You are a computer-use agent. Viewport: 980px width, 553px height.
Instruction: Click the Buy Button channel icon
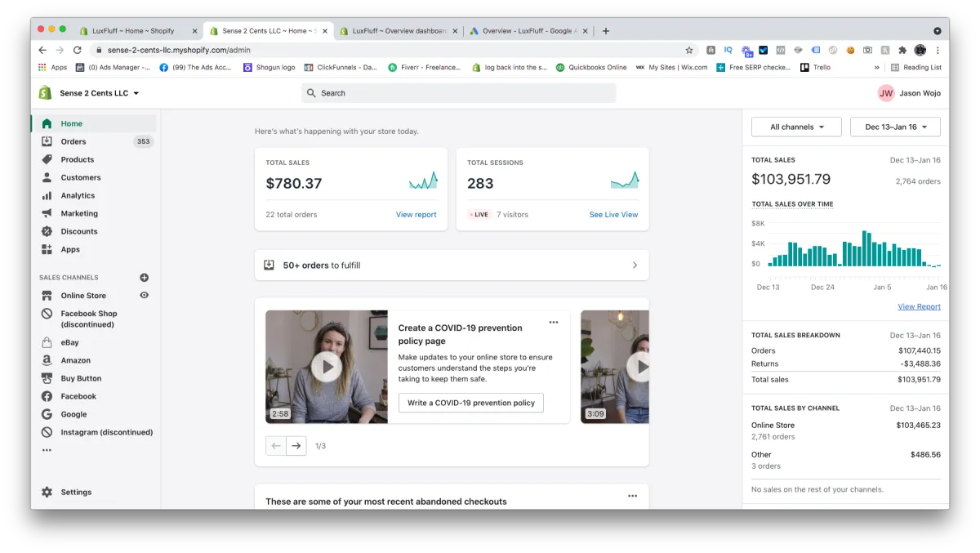[x=47, y=378]
